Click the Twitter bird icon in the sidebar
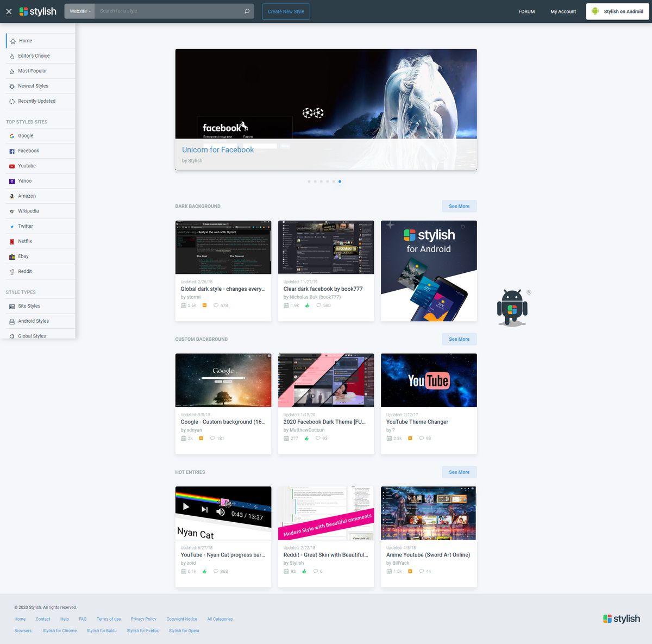Image resolution: width=652 pixels, height=644 pixels. pos(12,227)
